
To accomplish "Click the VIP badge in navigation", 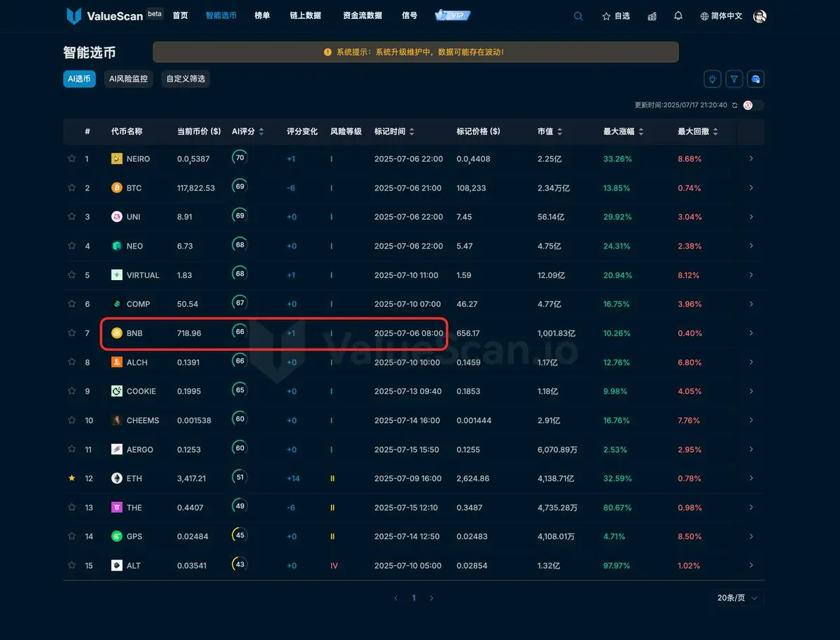I will (452, 15).
